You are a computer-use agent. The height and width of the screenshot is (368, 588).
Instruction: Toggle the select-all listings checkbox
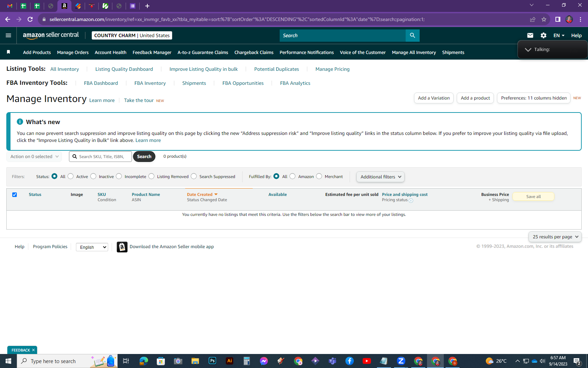pyautogui.click(x=15, y=195)
